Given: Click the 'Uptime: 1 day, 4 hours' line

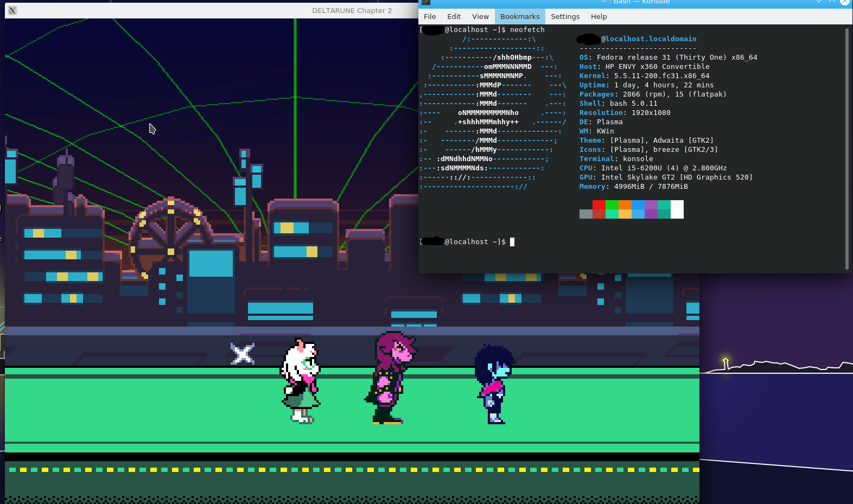Looking at the screenshot, I should pos(646,85).
